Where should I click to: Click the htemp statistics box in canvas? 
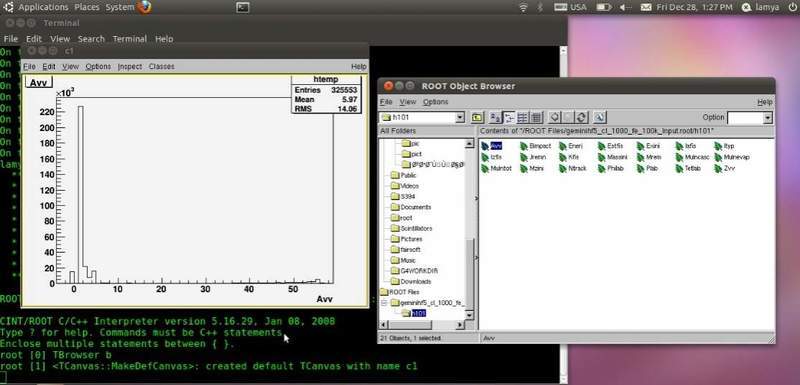tap(326, 94)
